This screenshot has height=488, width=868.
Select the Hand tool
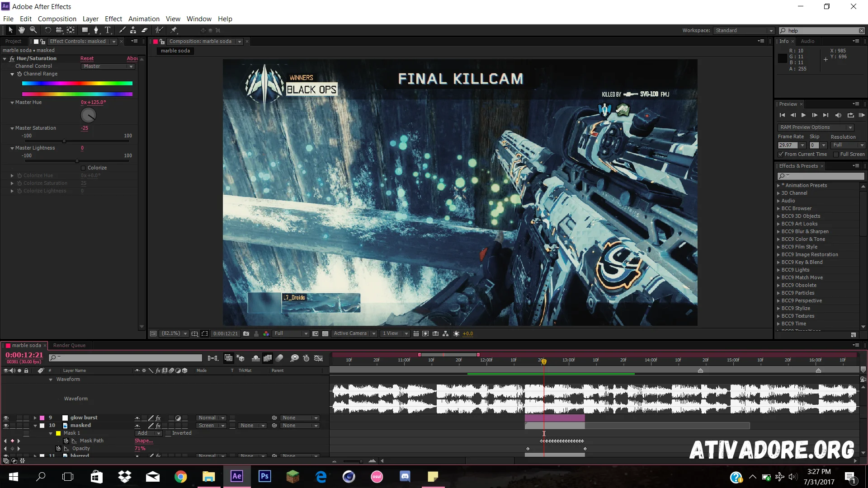[22, 30]
